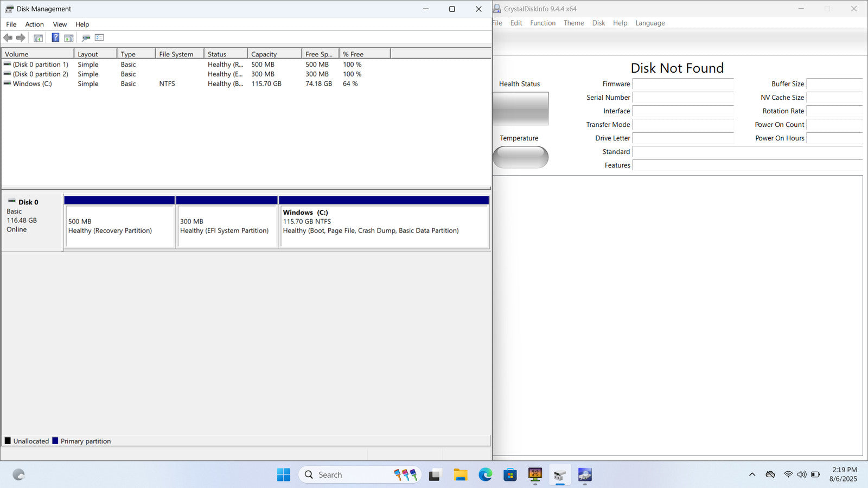Click the Firmware field
This screenshot has width=868, height=488.
click(x=683, y=84)
